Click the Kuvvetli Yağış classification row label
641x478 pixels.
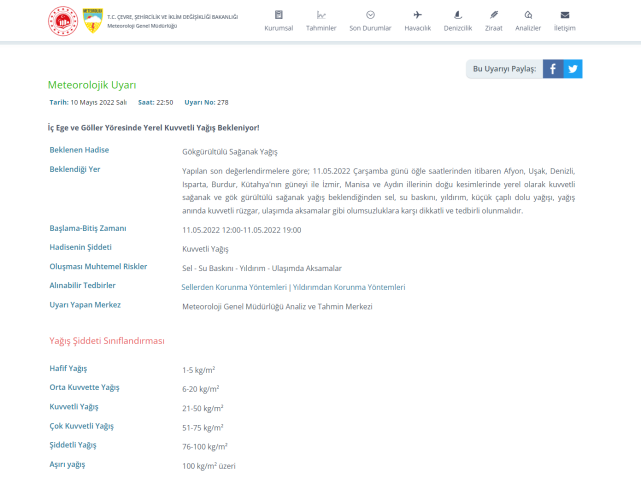(x=74, y=407)
